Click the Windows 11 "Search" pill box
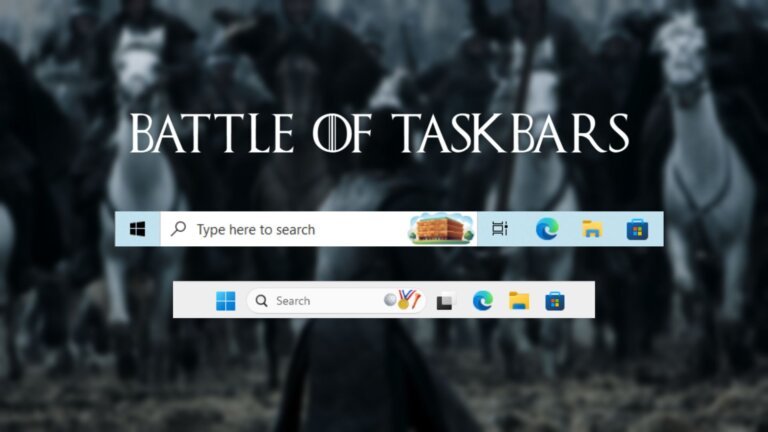This screenshot has height=432, width=768. [x=336, y=300]
